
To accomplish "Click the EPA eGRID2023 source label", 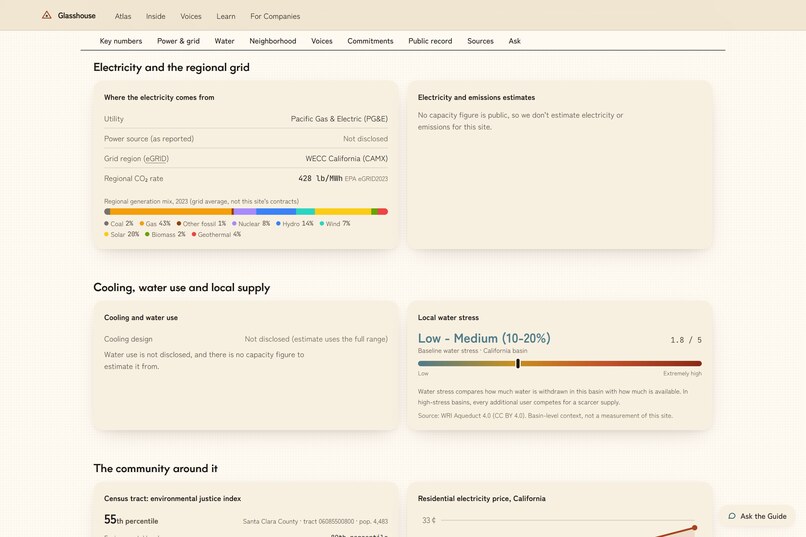I will pyautogui.click(x=367, y=179).
